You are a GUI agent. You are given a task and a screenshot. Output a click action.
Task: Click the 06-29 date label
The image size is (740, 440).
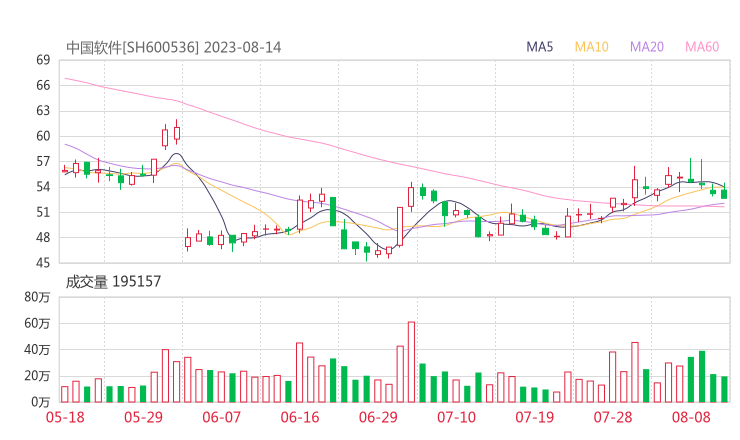378,417
